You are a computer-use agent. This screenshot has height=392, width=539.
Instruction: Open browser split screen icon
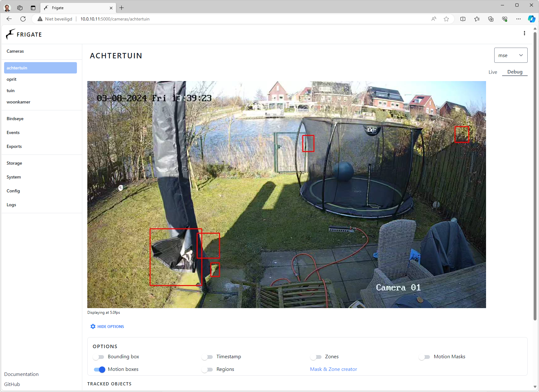tap(463, 19)
